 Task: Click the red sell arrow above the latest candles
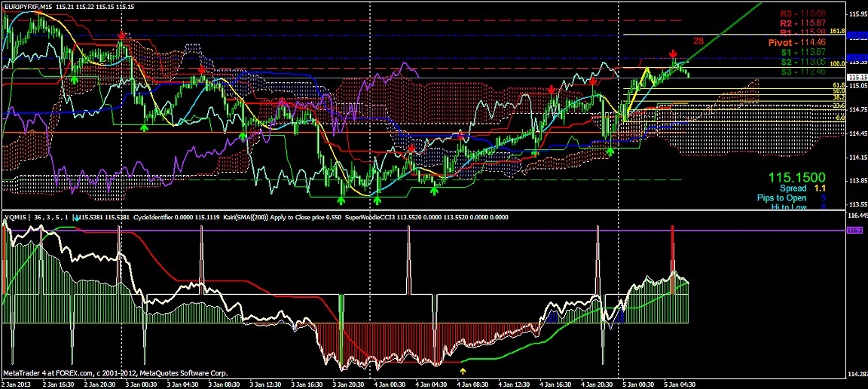pyautogui.click(x=673, y=54)
